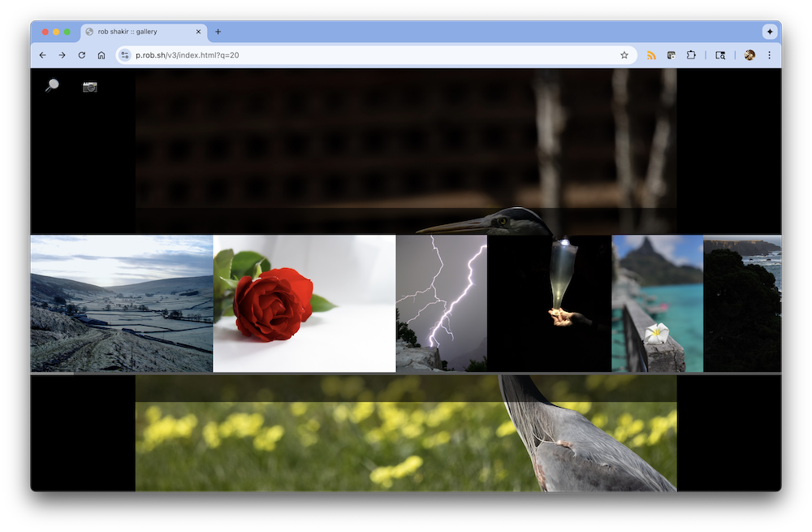Reload the gallery page

pyautogui.click(x=82, y=55)
